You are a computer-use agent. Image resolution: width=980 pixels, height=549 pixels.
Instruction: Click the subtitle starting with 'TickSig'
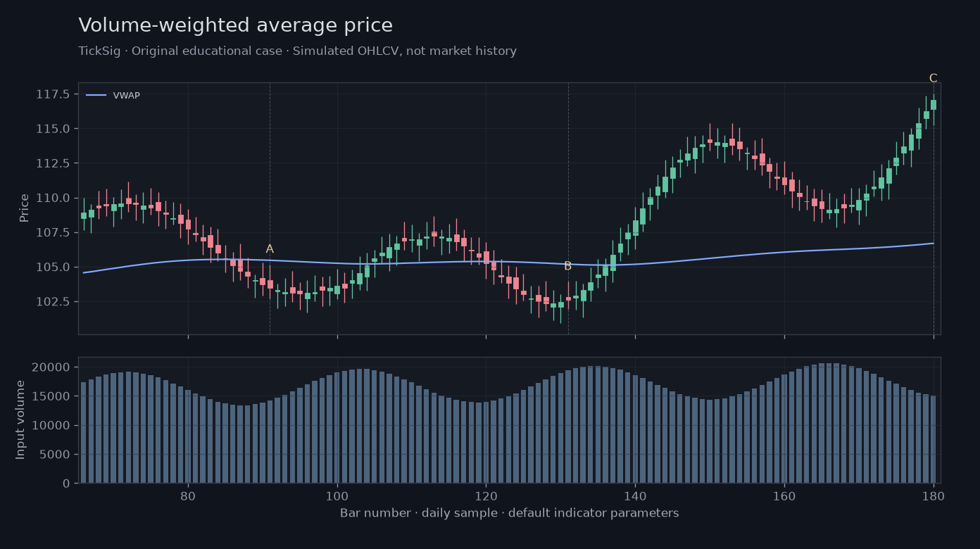(297, 51)
